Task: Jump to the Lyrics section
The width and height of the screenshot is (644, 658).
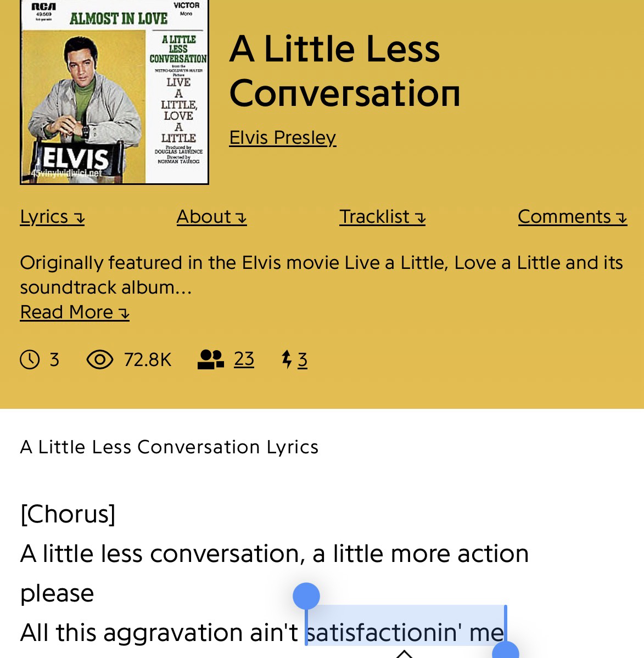Action: point(52,217)
